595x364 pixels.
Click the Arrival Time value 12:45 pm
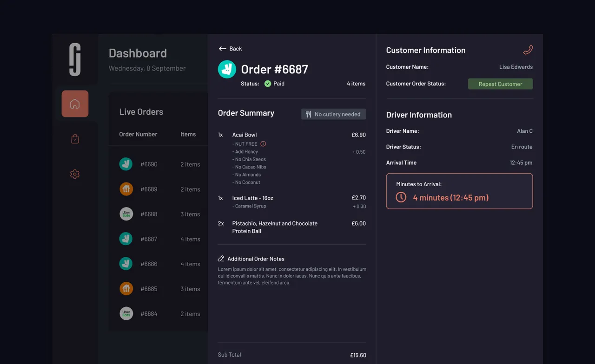click(521, 162)
